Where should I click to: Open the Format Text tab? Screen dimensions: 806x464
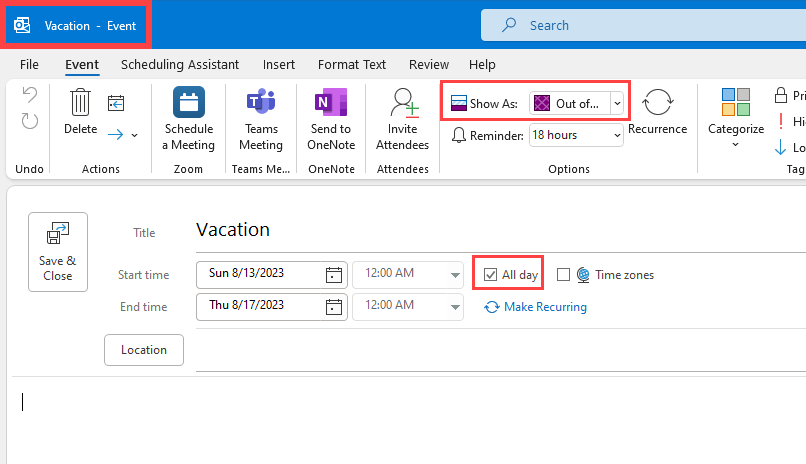coord(352,65)
